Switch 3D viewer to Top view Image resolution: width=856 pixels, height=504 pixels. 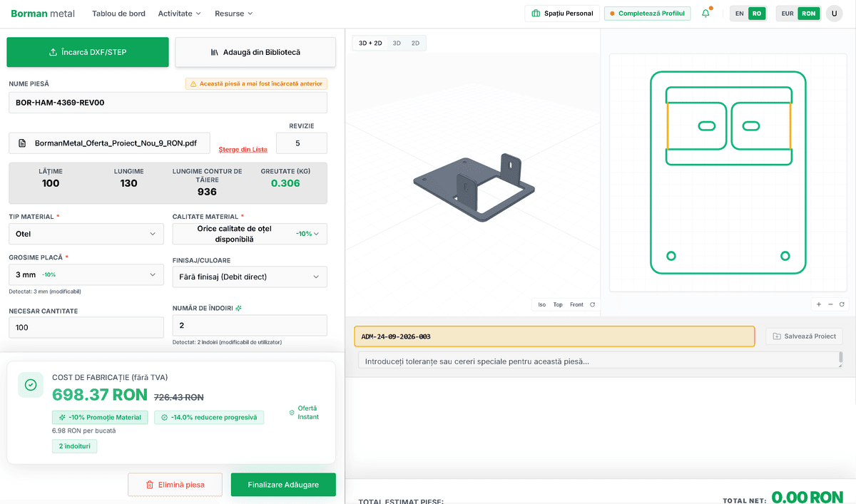tap(558, 305)
